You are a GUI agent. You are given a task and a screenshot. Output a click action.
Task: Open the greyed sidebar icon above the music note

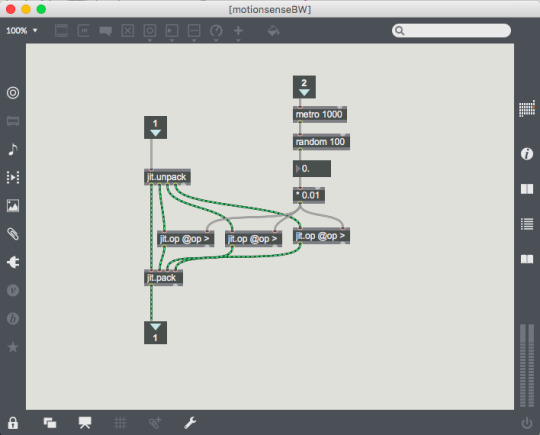click(13, 121)
